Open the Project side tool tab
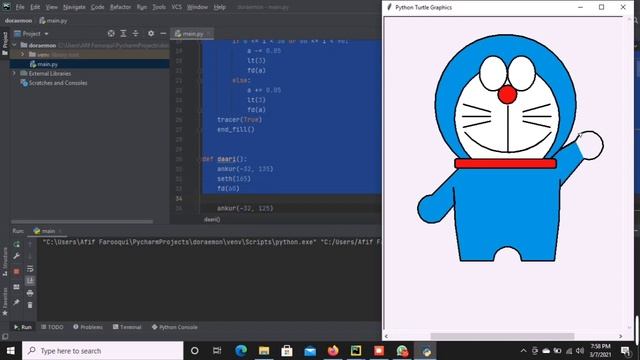 tap(5, 44)
